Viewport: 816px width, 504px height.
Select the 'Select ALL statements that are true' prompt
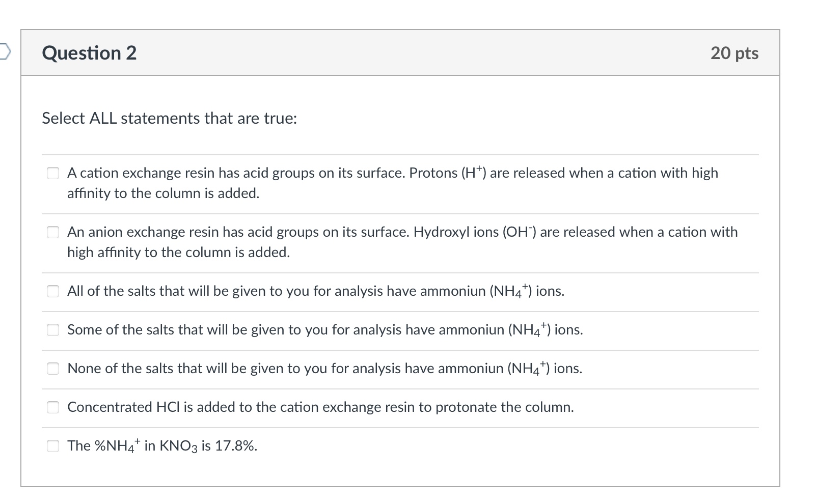click(170, 119)
